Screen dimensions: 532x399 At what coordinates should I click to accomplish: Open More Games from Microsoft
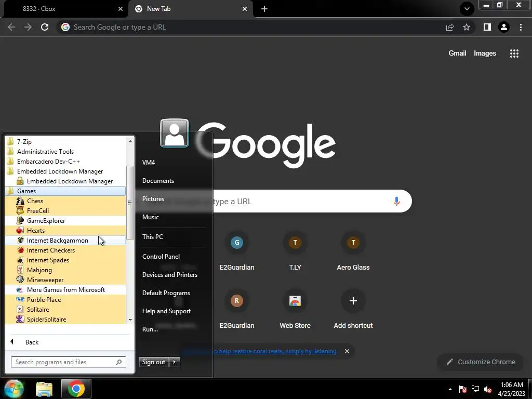[x=65, y=289]
